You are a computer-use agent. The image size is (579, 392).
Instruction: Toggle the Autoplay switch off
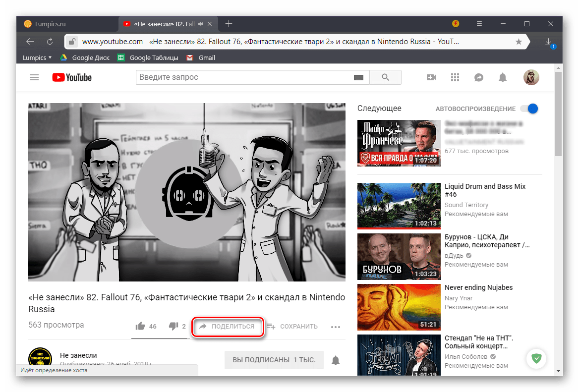[529, 109]
